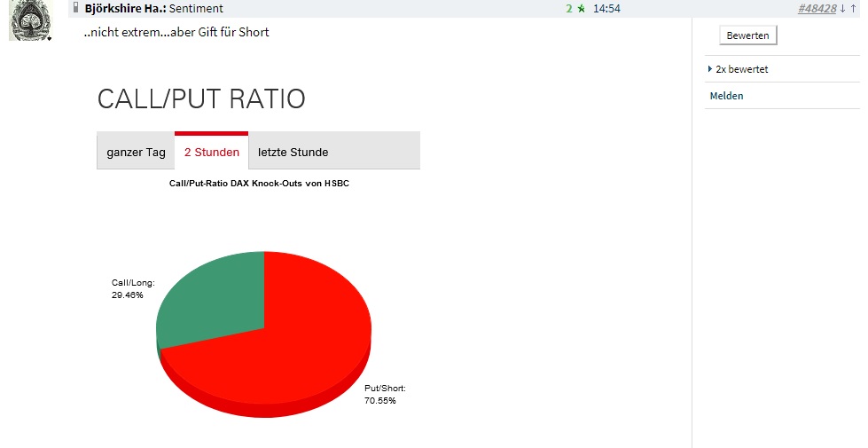Image resolution: width=868 pixels, height=448 pixels.
Task: Select the 2 Stunden tab
Action: [x=211, y=152]
